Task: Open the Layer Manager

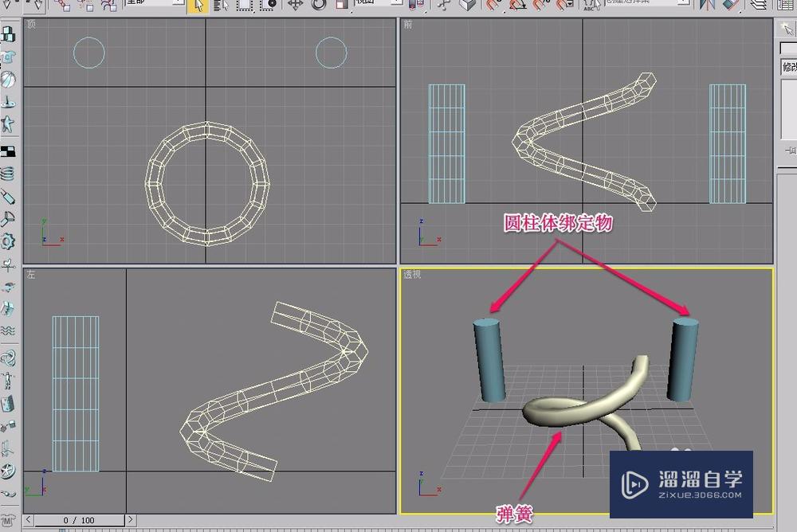Action: click(x=759, y=5)
